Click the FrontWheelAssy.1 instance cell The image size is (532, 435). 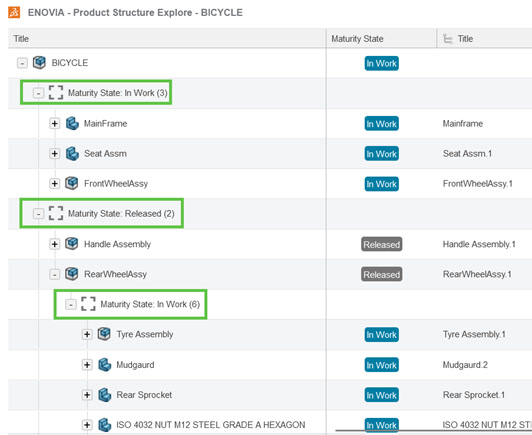point(478,184)
